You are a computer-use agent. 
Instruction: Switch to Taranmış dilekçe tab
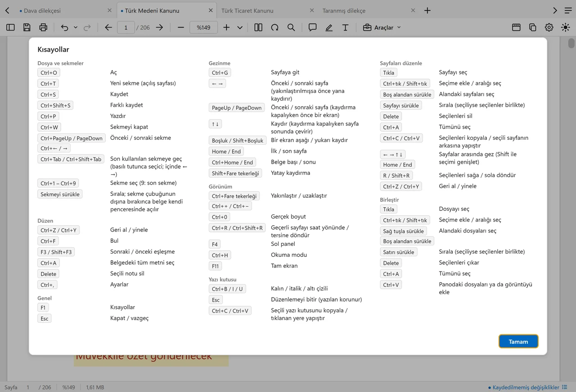[x=369, y=10]
